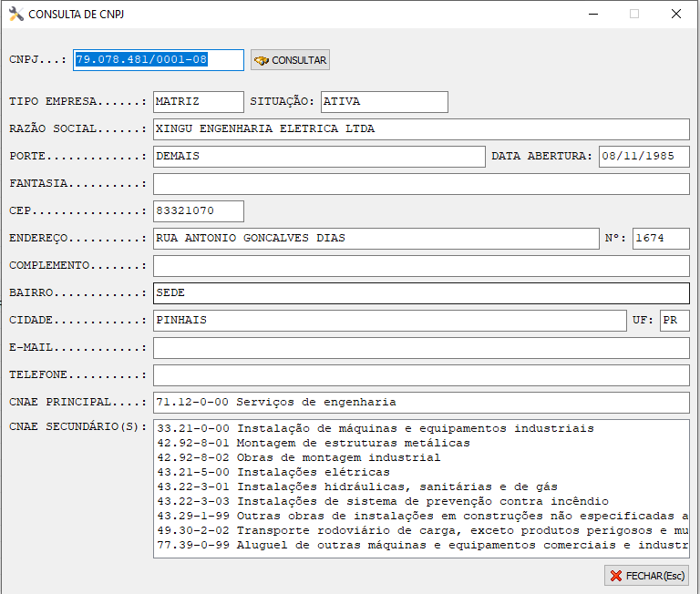The image size is (700, 594).
Task: Click the empty FANTASIA field
Action: (421, 184)
